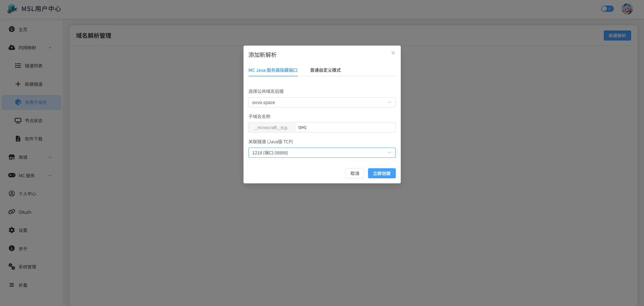Viewport: 644px width, 306px height.
Task: Switch to 普通自定义模式 tab
Action: [x=325, y=70]
